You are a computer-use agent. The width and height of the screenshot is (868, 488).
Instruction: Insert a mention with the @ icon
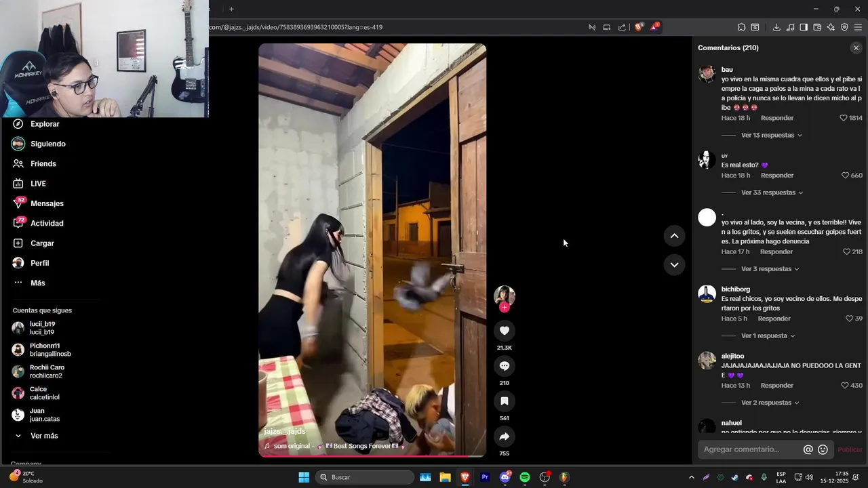coord(808,449)
